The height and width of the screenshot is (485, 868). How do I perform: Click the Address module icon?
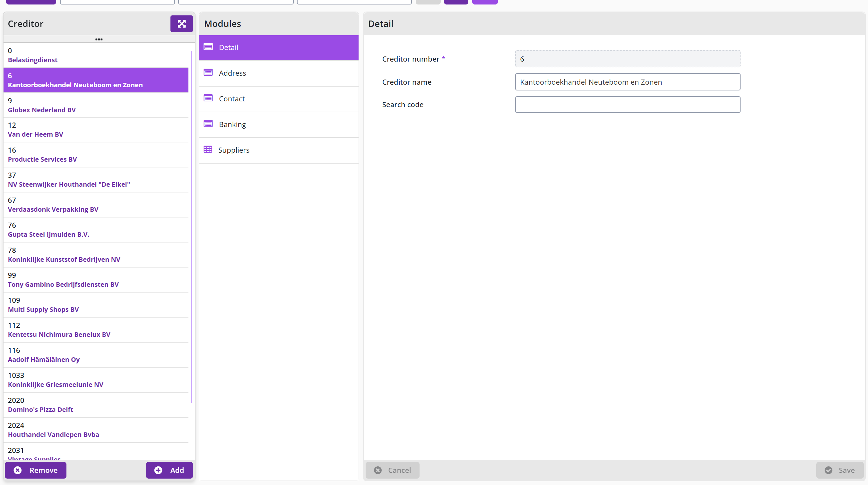(x=208, y=73)
